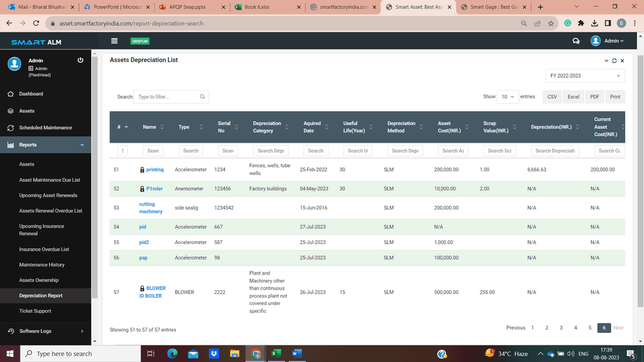
Task: Click the power logout icon next to Admin
Action: (x=80, y=60)
